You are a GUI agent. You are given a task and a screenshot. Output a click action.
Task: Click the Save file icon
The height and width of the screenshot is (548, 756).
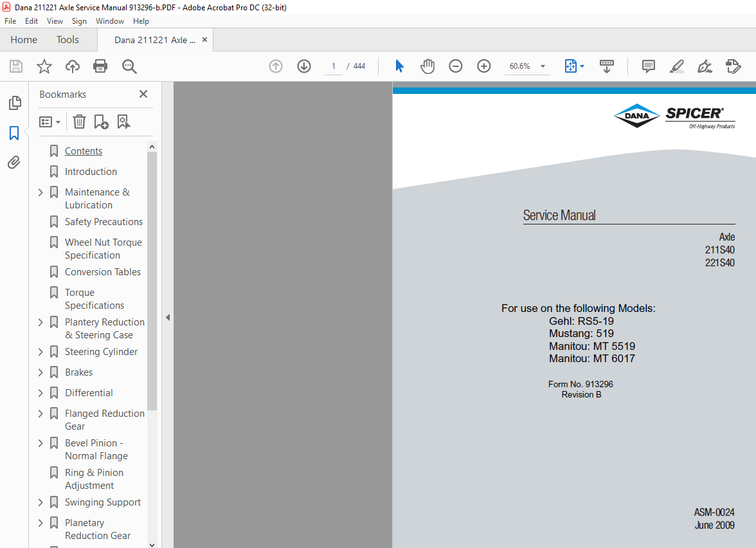(16, 66)
